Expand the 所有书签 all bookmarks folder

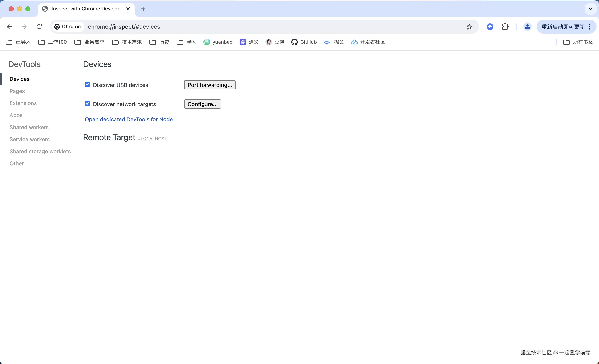[x=578, y=42]
